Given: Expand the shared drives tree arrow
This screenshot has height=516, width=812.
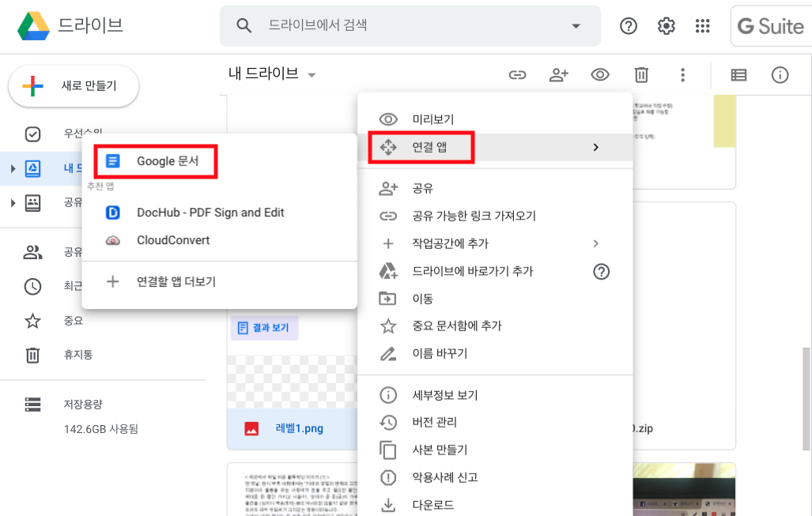Looking at the screenshot, I should (13, 203).
